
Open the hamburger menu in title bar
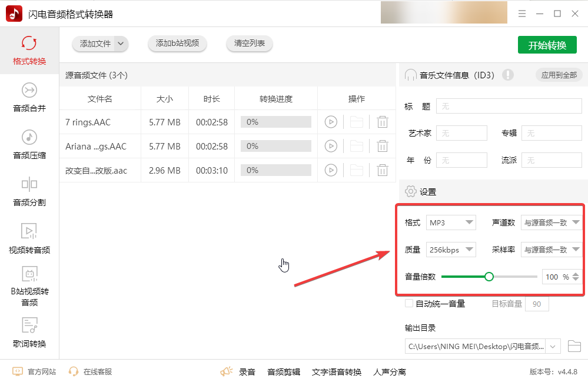click(521, 14)
